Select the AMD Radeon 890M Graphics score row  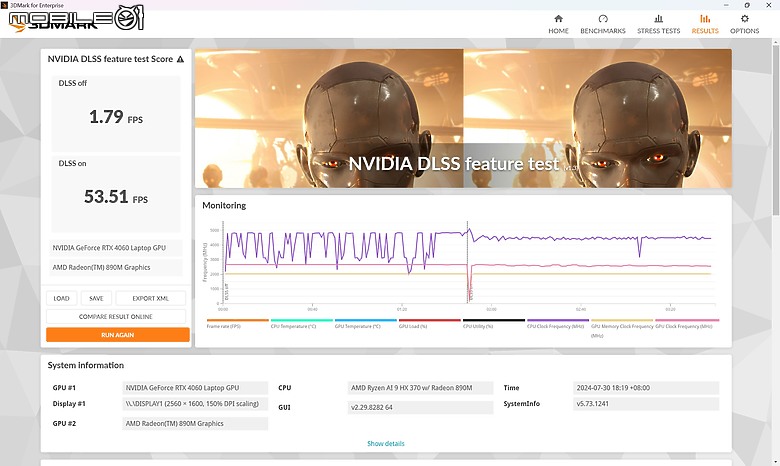pyautogui.click(x=116, y=268)
